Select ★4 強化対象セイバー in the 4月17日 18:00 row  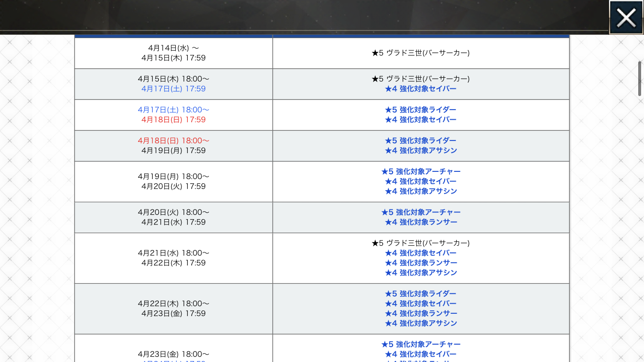(x=420, y=120)
